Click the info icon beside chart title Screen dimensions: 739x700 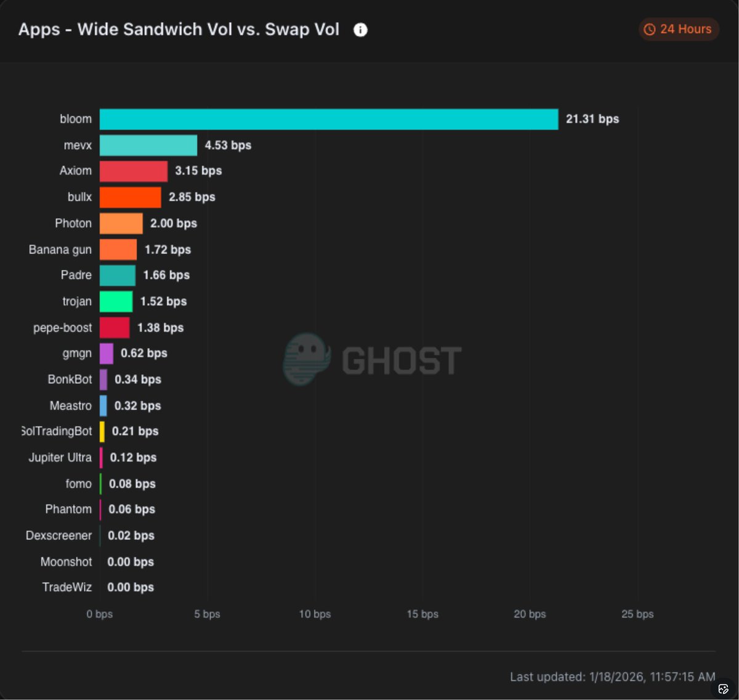tap(360, 30)
